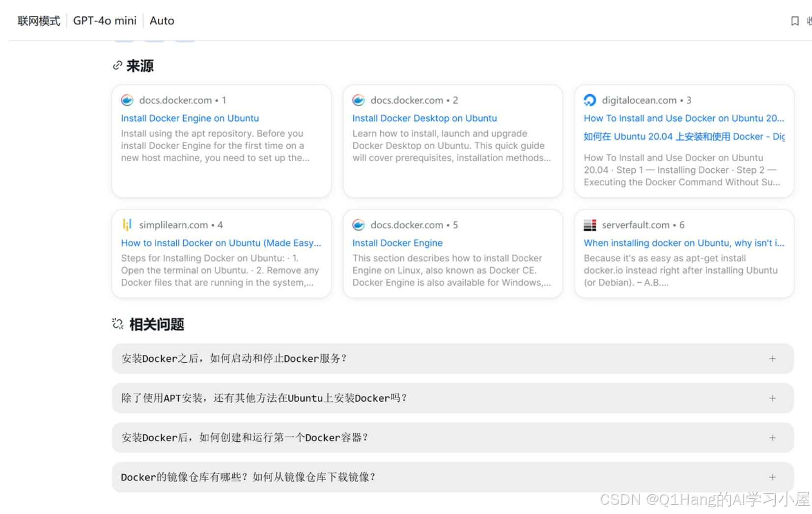Click Simplilearn favicon on source card 4
Screen dimensions: 812x514
pyautogui.click(x=127, y=225)
